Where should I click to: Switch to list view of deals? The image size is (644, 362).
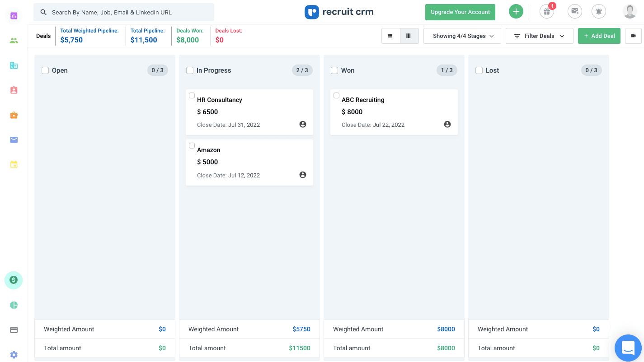pos(390,36)
